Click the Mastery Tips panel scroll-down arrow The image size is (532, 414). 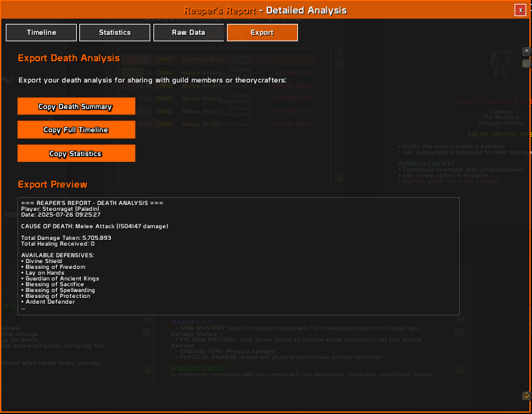[x=459, y=370]
